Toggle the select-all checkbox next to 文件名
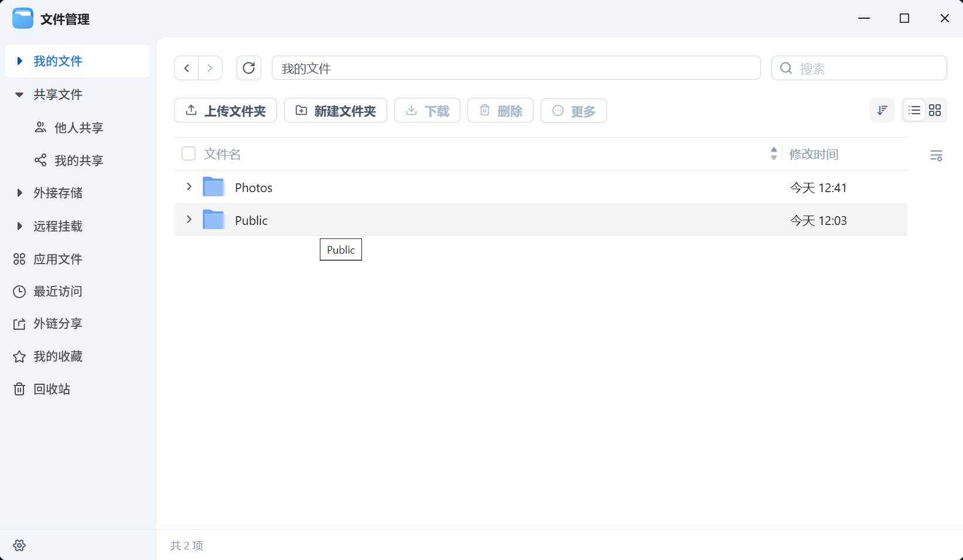Image resolution: width=963 pixels, height=560 pixels. coord(189,153)
